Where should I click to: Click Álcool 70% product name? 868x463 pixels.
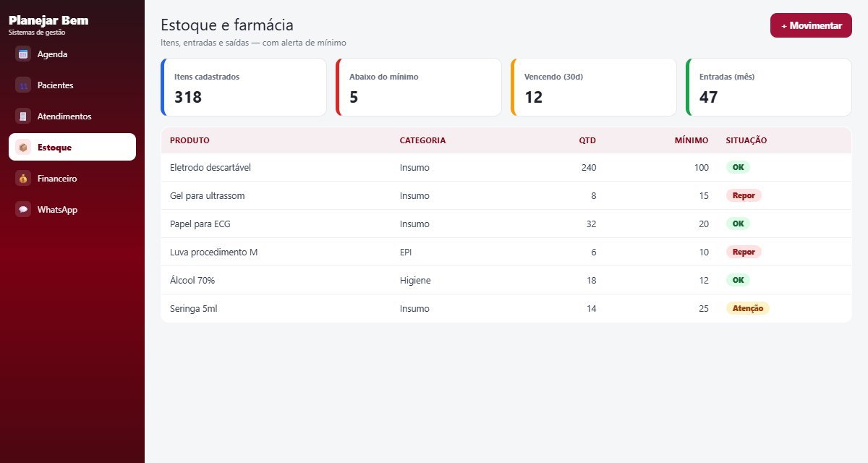(192, 281)
